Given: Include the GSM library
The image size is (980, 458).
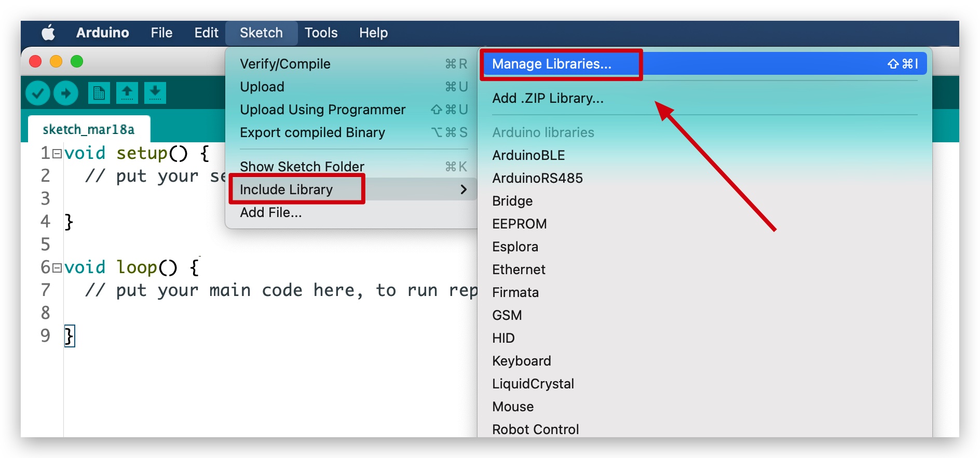Looking at the screenshot, I should 705,315.
